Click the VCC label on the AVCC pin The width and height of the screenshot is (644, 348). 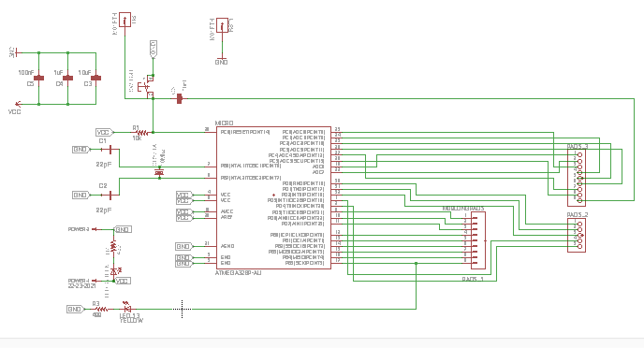tap(183, 212)
